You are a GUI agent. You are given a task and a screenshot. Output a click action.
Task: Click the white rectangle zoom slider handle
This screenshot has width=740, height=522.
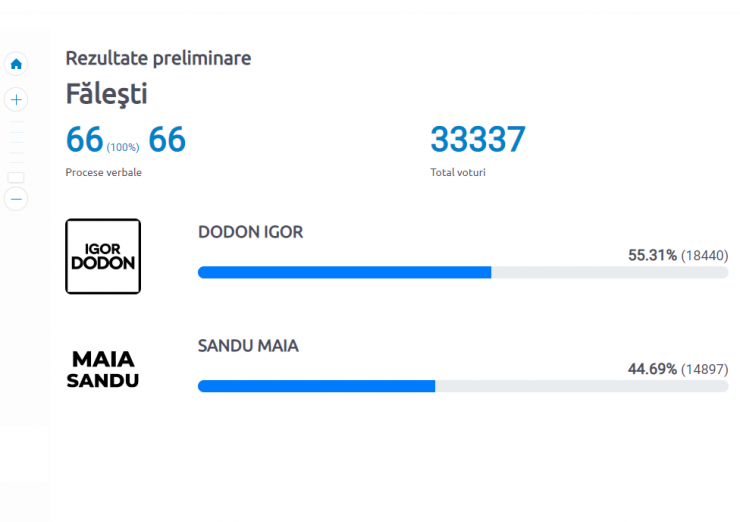click(16, 177)
